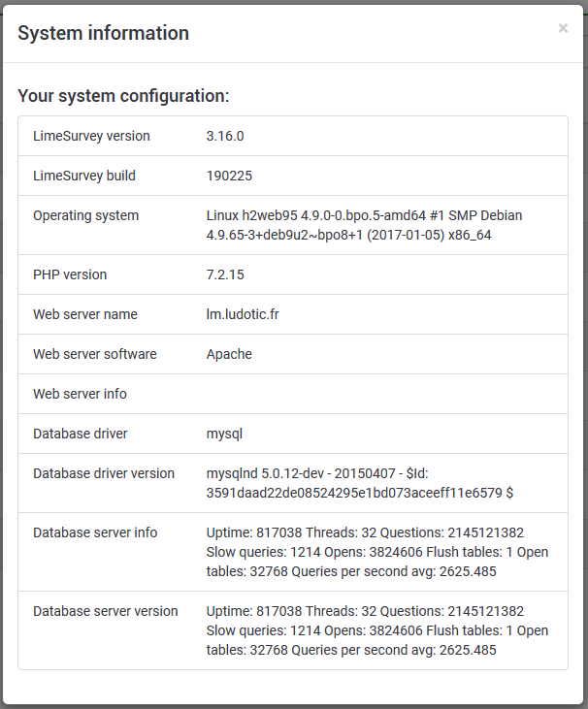Image resolution: width=588 pixels, height=709 pixels.
Task: Click the Web server info label
Action: (80, 394)
